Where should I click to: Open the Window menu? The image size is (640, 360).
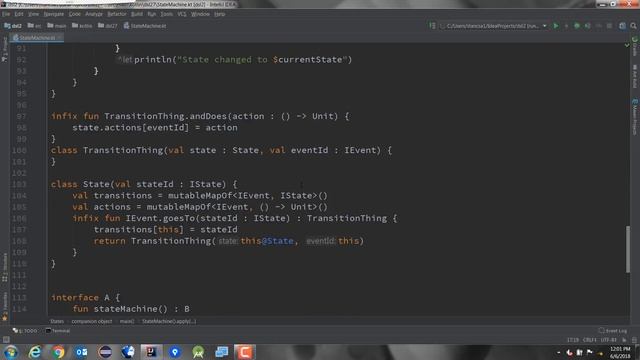[x=200, y=14]
